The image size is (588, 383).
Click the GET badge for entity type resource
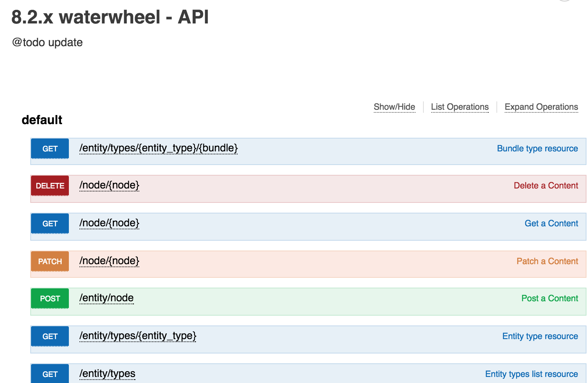pyautogui.click(x=50, y=336)
